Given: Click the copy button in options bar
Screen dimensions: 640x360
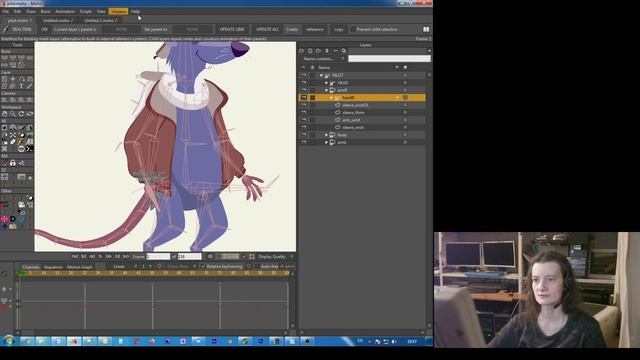Looking at the screenshot, I should 339,29.
